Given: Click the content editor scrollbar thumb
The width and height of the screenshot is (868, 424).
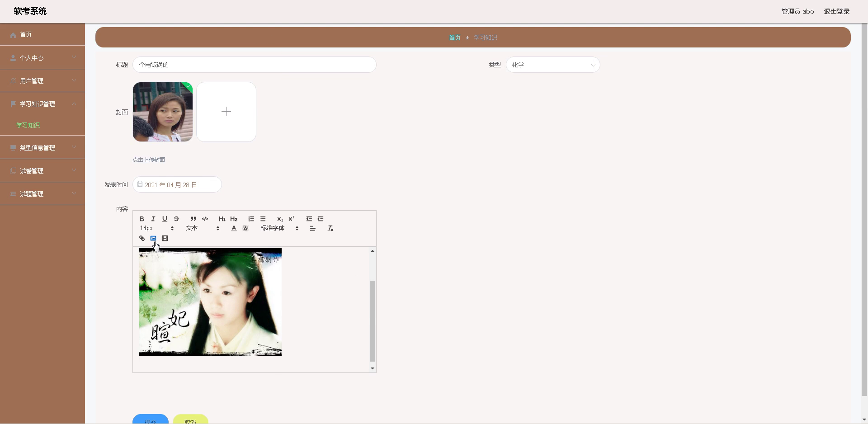Looking at the screenshot, I should click(x=373, y=321).
